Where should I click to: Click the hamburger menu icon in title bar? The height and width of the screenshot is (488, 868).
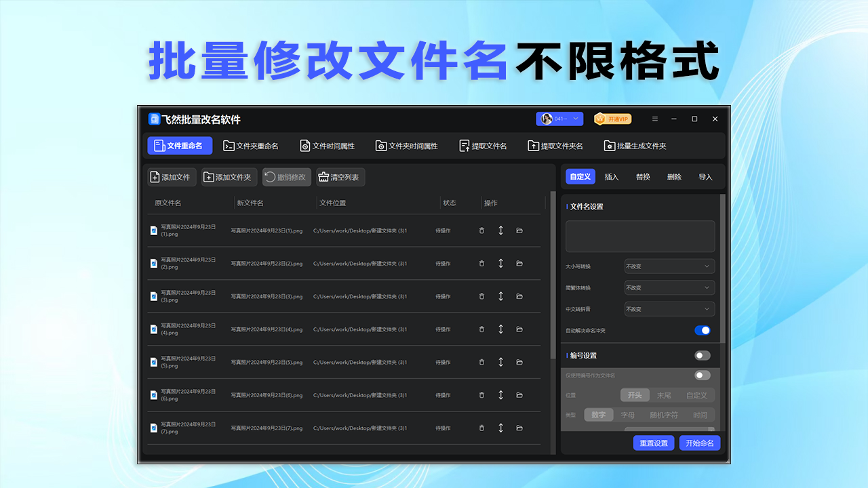(x=655, y=119)
